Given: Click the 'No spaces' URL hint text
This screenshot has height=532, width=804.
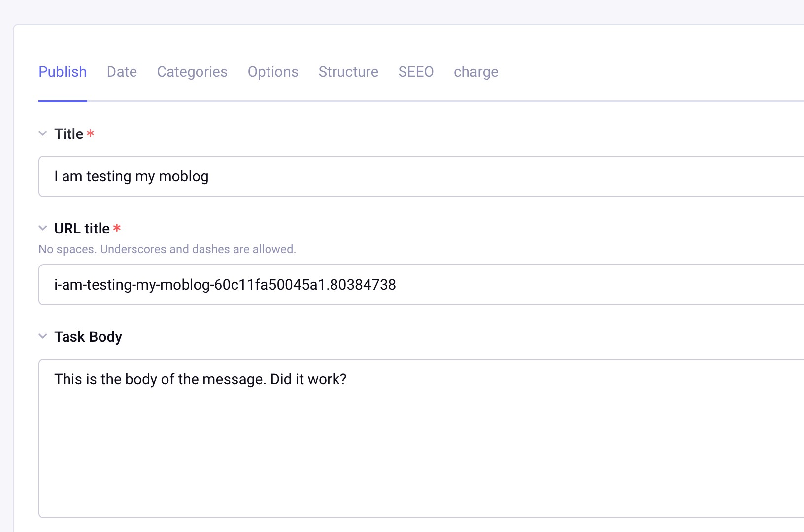Looking at the screenshot, I should [x=167, y=249].
